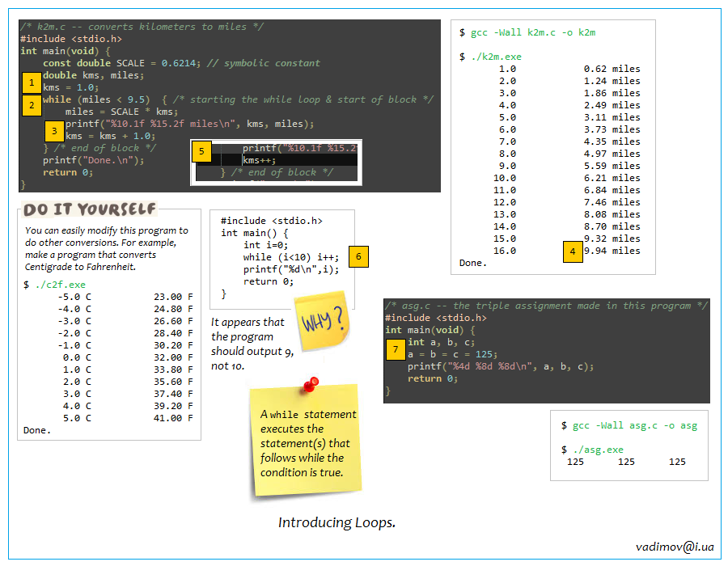Click the '32.00 F' value
The image size is (728, 566).
(x=173, y=357)
